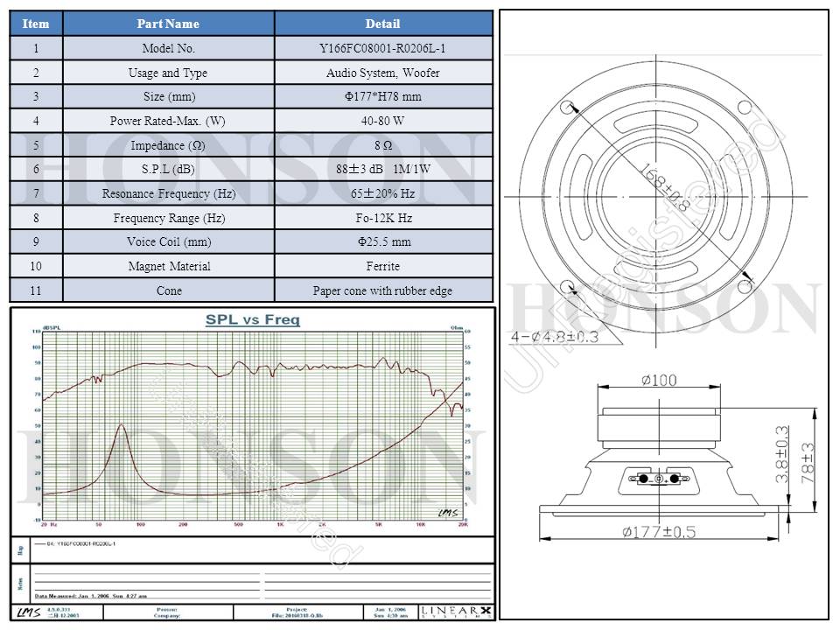Click the Ø177±0.5 dimension label
840x630 pixels.
(x=659, y=531)
